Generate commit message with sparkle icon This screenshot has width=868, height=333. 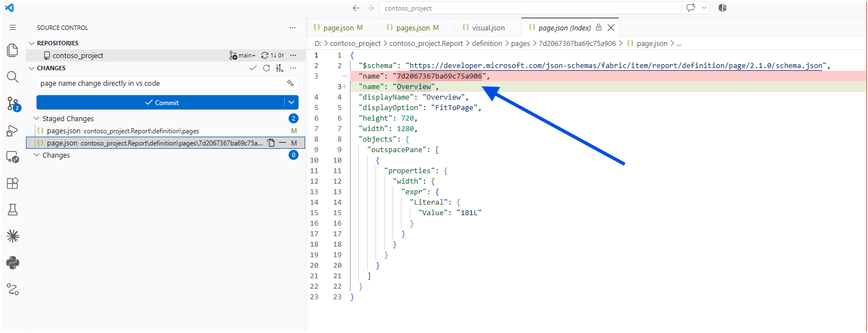(x=290, y=83)
